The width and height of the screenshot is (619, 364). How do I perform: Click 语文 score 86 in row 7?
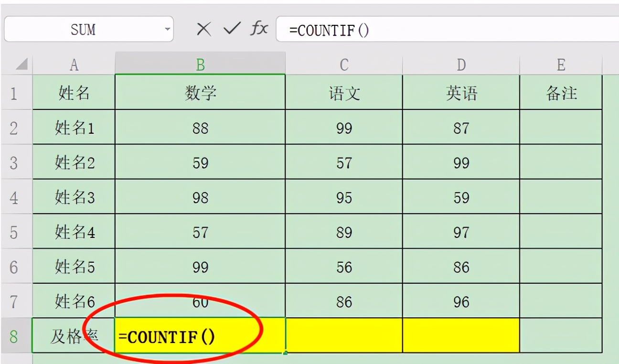tap(344, 301)
